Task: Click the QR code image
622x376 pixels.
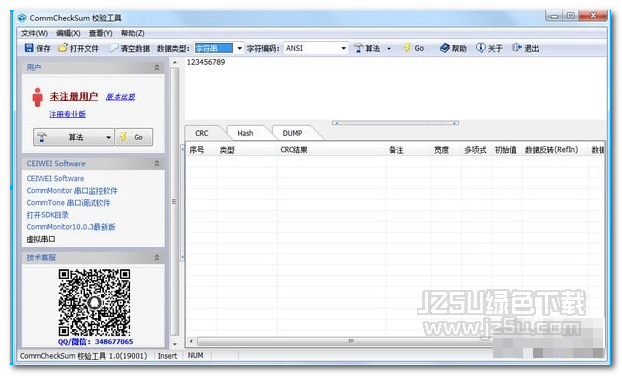Action: (94, 302)
